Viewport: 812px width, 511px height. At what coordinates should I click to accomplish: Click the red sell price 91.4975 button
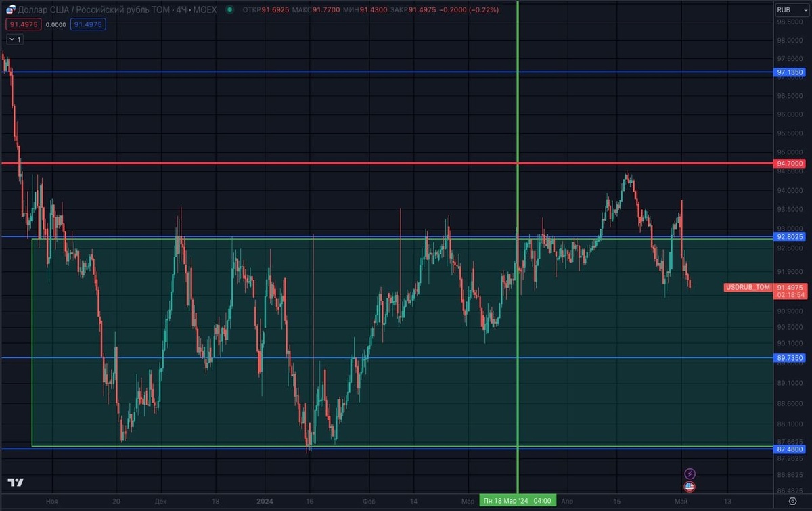click(x=24, y=24)
